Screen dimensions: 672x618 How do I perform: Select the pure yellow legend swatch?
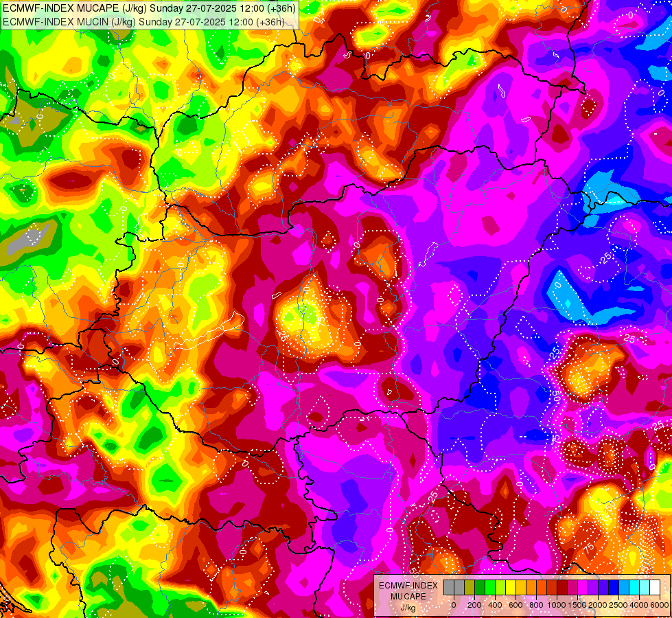coord(511,588)
